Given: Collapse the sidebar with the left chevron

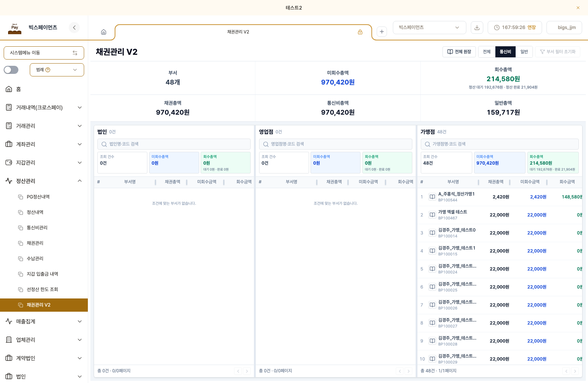Looking at the screenshot, I should (x=74, y=28).
